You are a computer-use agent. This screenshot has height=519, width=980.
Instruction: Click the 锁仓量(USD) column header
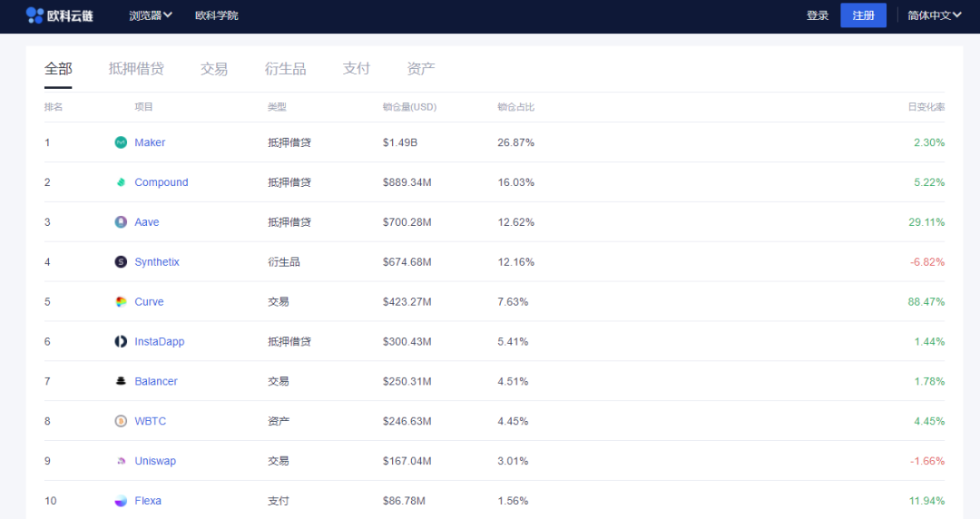[409, 107]
